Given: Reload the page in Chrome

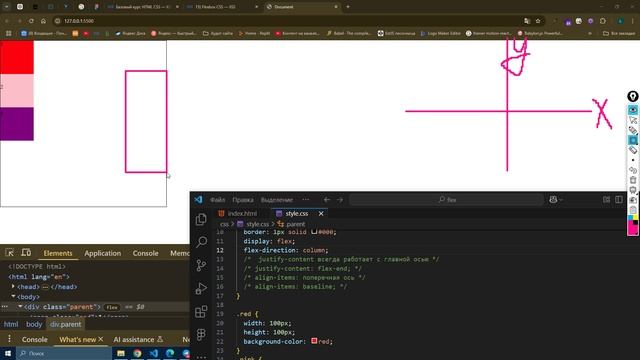Looking at the screenshot, I should (31, 21).
